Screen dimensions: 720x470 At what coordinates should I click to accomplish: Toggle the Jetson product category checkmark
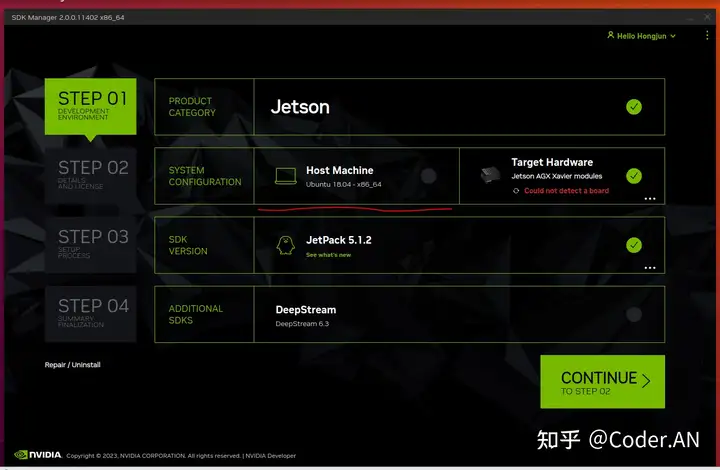pos(634,107)
